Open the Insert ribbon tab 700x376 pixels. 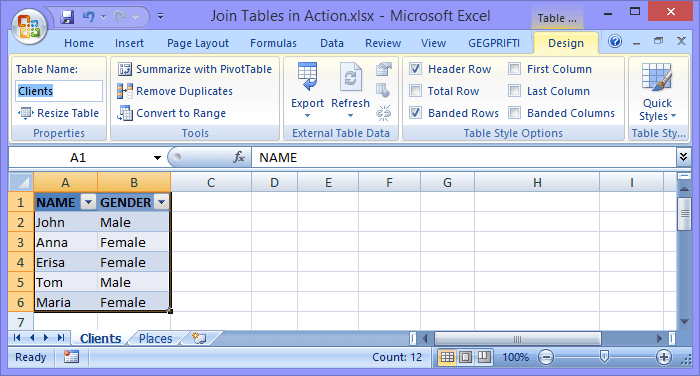click(129, 43)
